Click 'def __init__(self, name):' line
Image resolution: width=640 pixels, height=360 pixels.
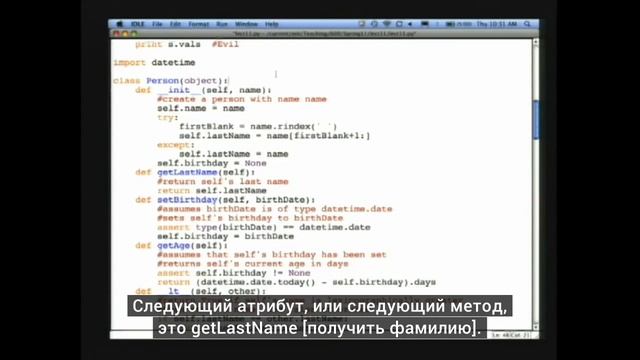[203, 90]
